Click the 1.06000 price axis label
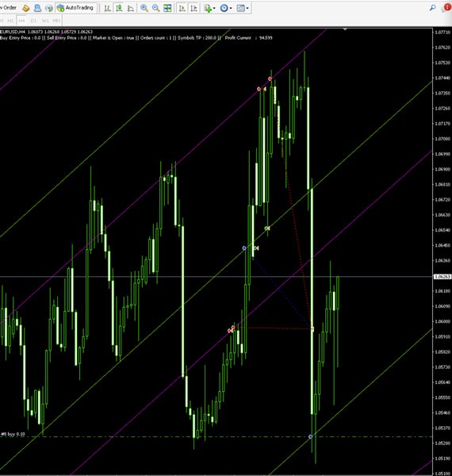The height and width of the screenshot is (476, 452). tap(442, 321)
